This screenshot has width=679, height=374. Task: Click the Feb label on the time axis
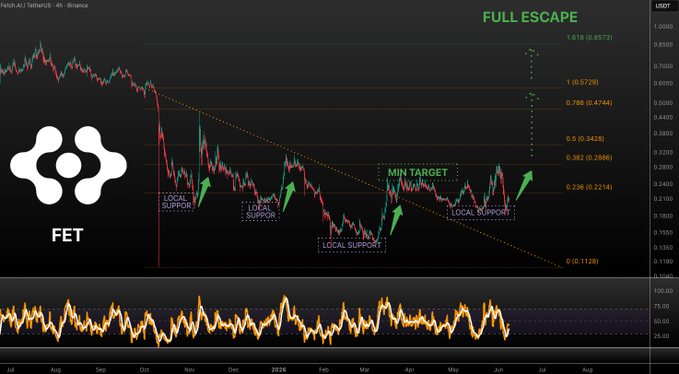click(x=323, y=370)
